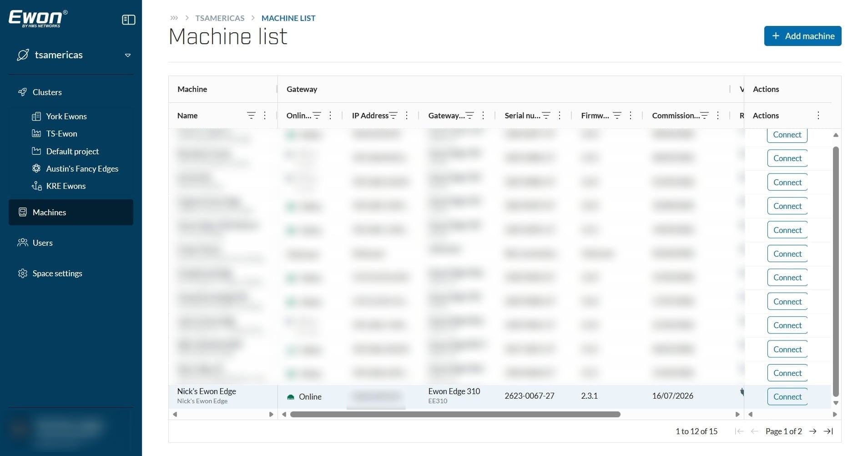868x456 pixels.
Task: Filter the IP Address column
Action: click(x=394, y=116)
